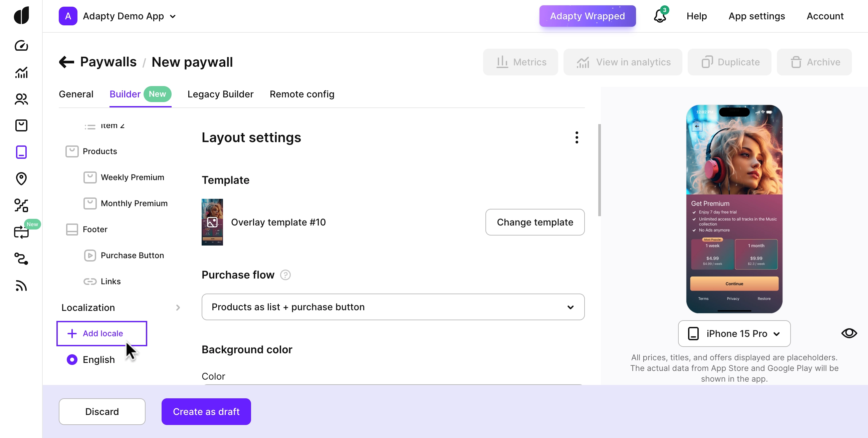Click the Overlay template #10 thumbnail
Viewport: 868px width, 438px height.
pos(212,222)
